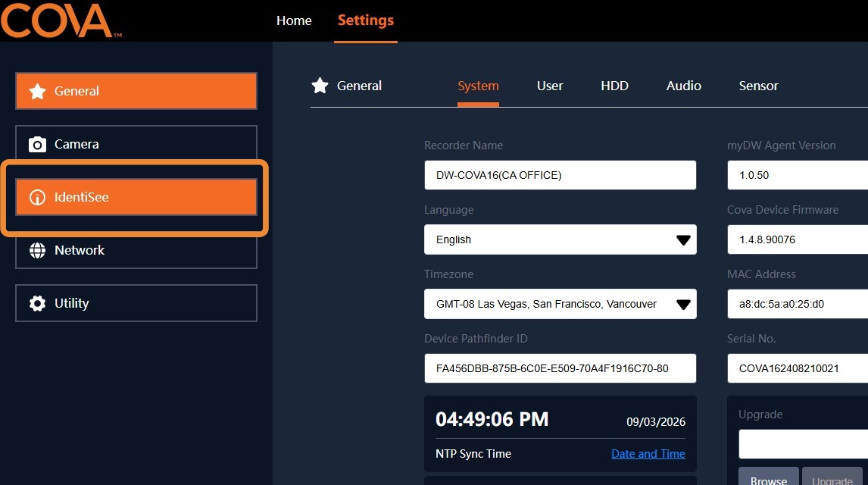Click the NTP Sync Time label
868x485 pixels.
[473, 454]
